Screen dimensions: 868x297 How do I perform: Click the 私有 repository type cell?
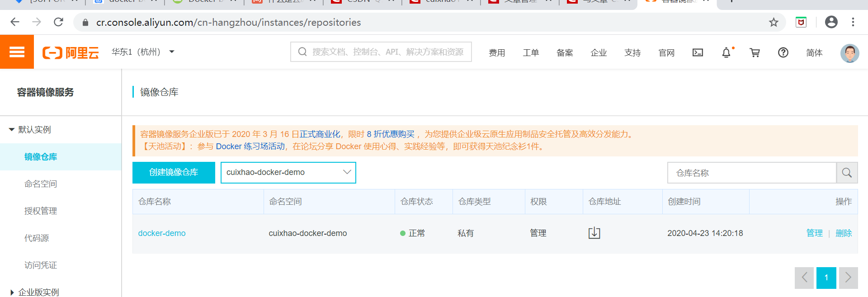coord(466,233)
